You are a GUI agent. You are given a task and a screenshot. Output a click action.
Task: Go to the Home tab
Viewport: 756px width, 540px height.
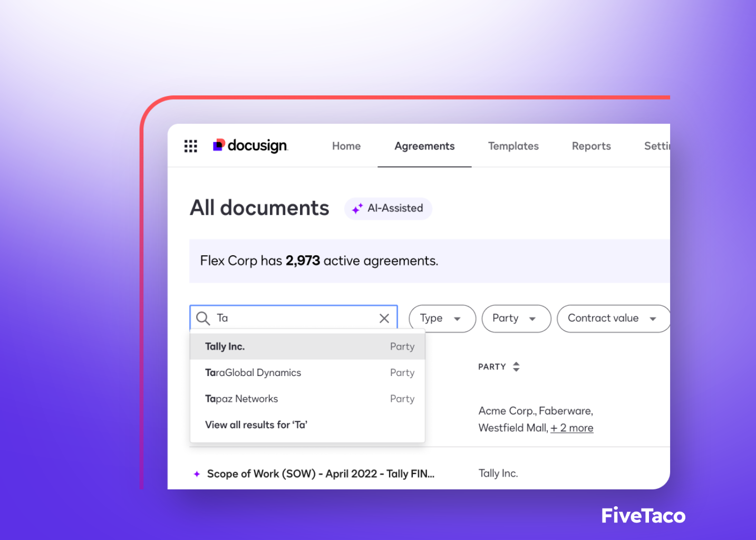346,146
